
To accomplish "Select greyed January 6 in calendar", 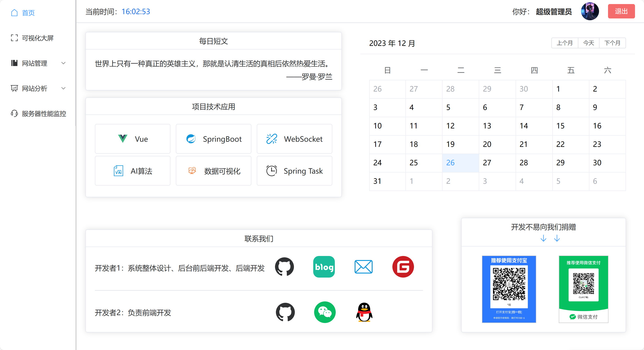I will pos(608,181).
